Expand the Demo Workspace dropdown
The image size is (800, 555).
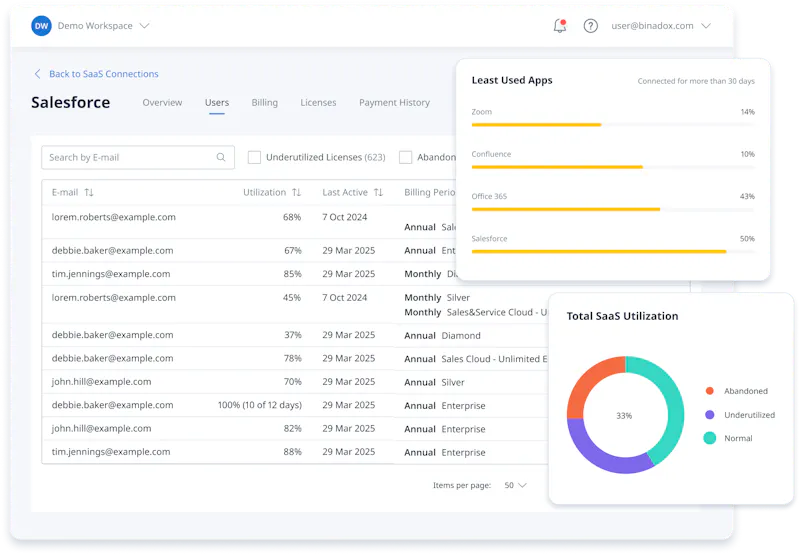tap(144, 26)
